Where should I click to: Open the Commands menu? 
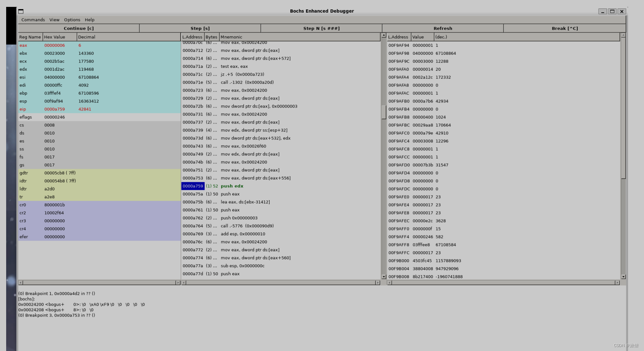[x=33, y=20]
